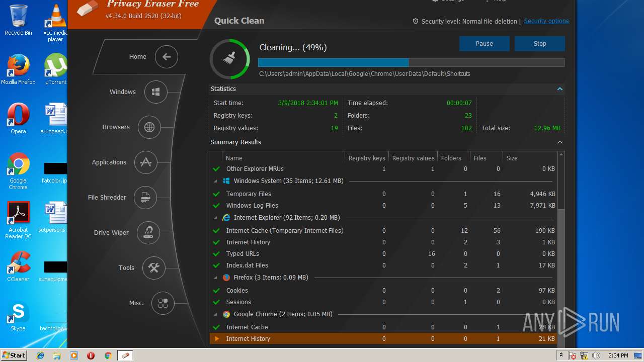
Task: Open the Misc. grid icon
Action: point(163,303)
